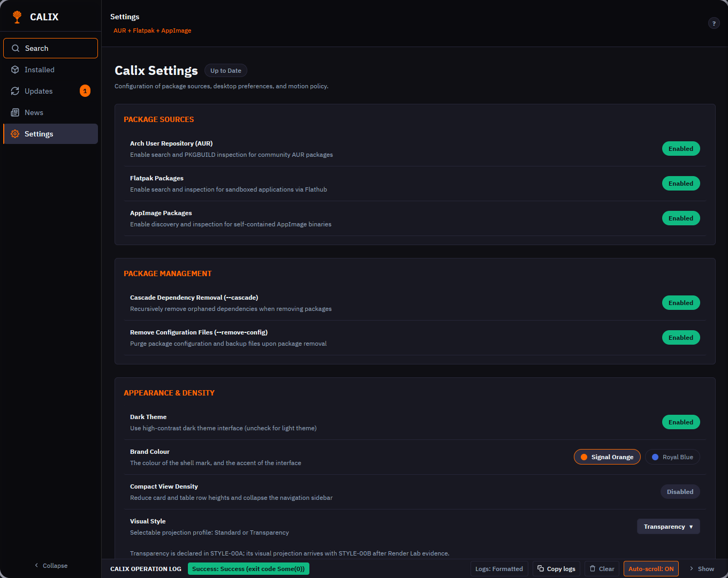Image resolution: width=728 pixels, height=578 pixels.
Task: Click the Calix shell logo icon
Action: coord(17,17)
